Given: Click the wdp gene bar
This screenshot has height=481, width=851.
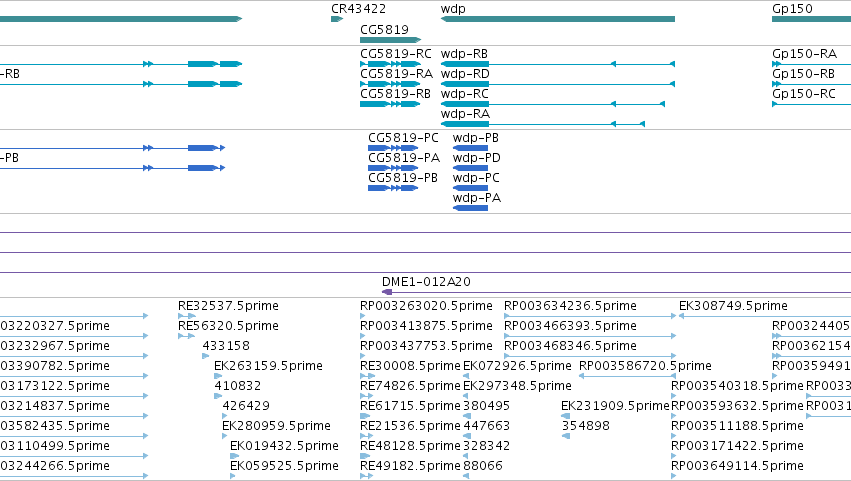Looking at the screenshot, I should coord(558,19).
